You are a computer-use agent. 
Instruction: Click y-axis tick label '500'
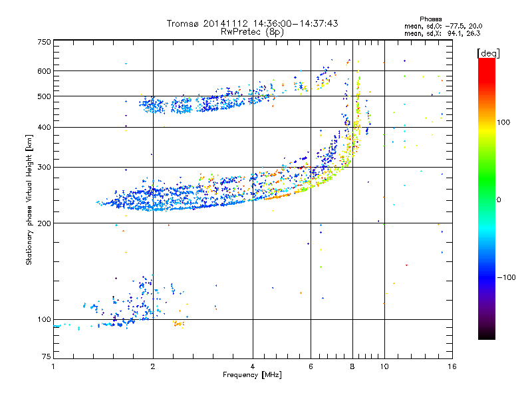44,96
